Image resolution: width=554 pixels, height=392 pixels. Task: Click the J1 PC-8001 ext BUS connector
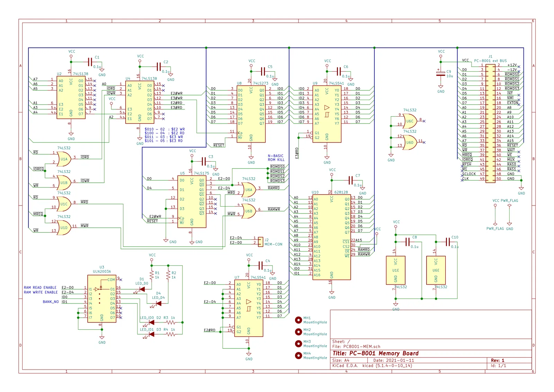click(490, 124)
